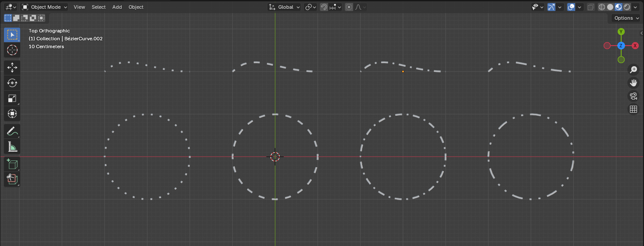Open the overlays settings dropdown arrow
Viewport: 644px width, 246px height.
[580, 7]
